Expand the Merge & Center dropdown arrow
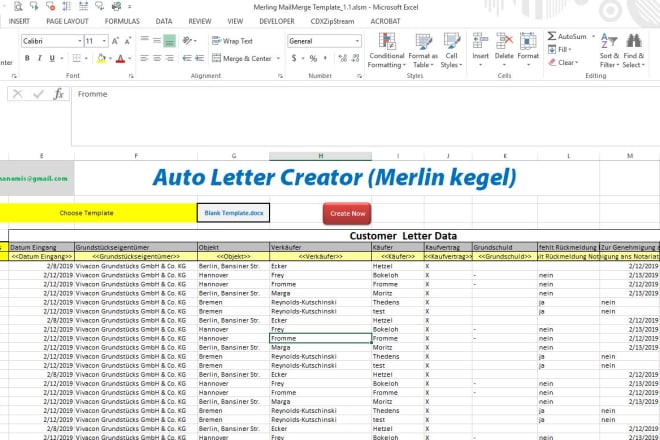This screenshot has height=440, width=660. click(x=278, y=58)
